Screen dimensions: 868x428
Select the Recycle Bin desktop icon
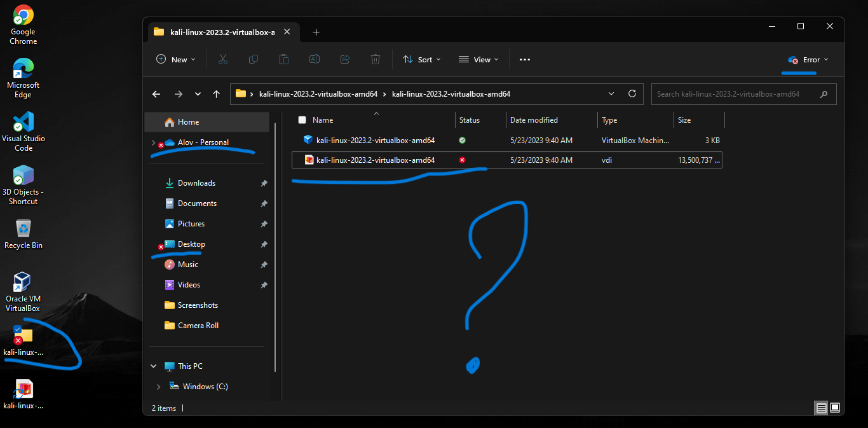point(24,234)
